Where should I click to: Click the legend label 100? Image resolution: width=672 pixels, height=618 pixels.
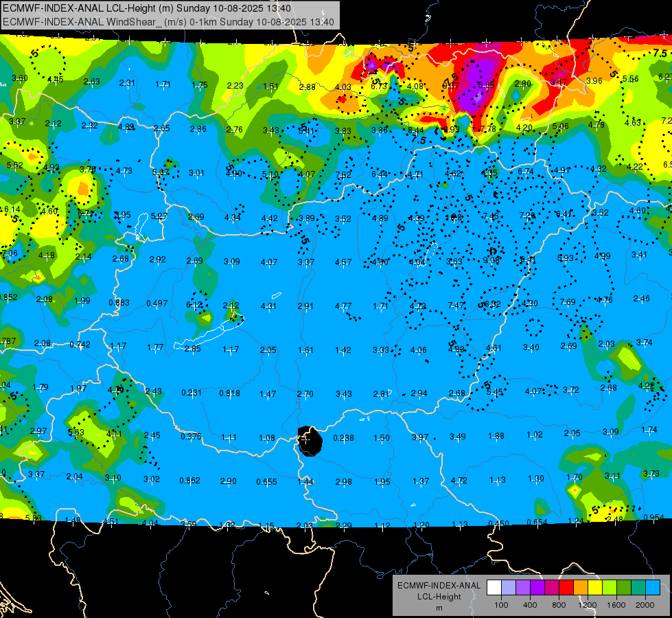click(x=501, y=605)
